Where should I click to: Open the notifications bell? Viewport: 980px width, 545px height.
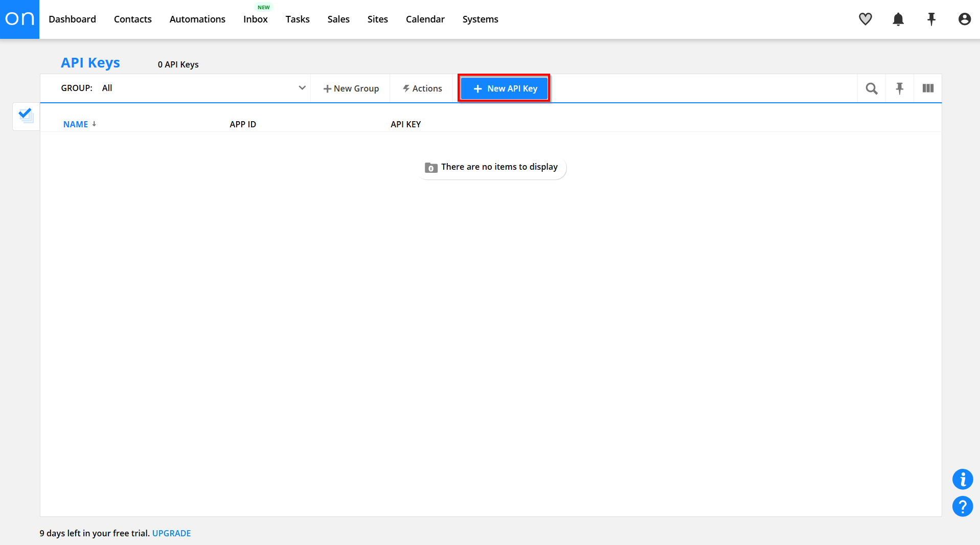click(898, 19)
